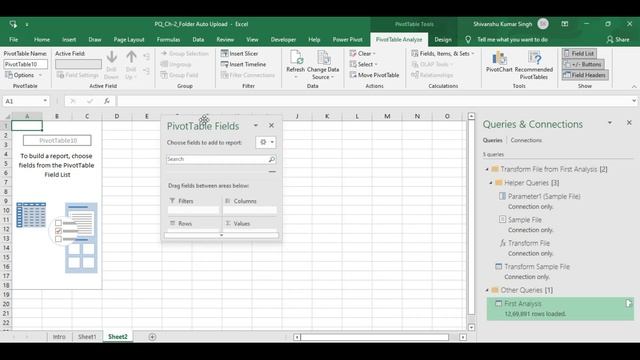Click the Refresh icon in Data group

(296, 58)
